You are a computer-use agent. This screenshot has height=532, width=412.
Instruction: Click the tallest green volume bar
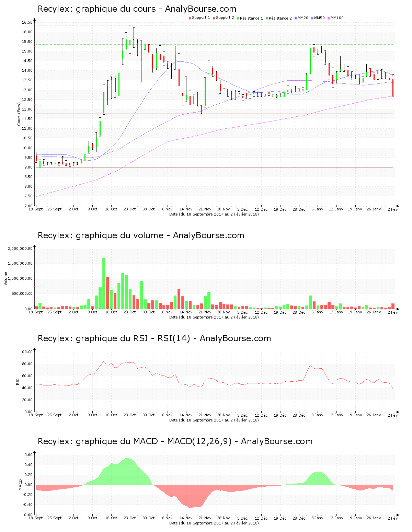(104, 284)
